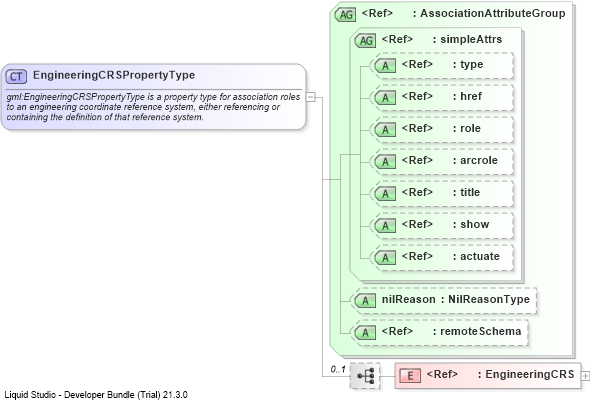590x400 pixels.
Task: Click the attribute icon for arcrole
Action: coord(385,161)
